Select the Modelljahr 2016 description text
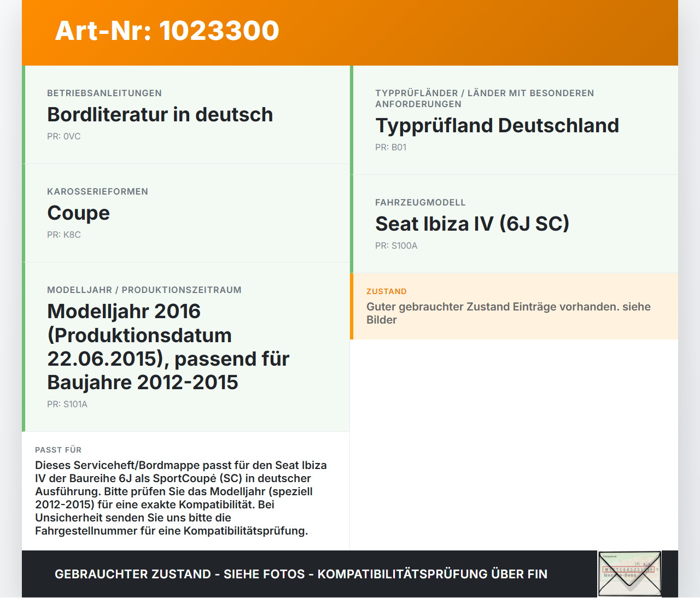This screenshot has width=700, height=598. tap(168, 347)
